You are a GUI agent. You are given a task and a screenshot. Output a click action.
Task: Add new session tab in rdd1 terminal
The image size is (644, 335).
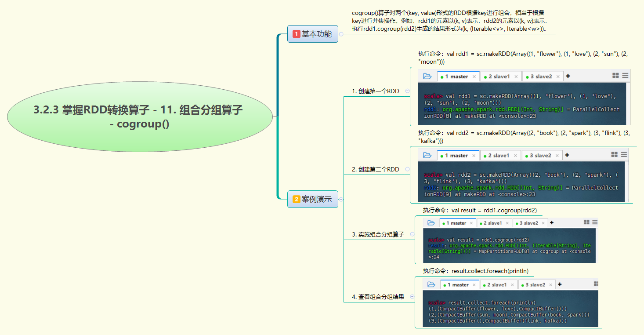click(568, 76)
